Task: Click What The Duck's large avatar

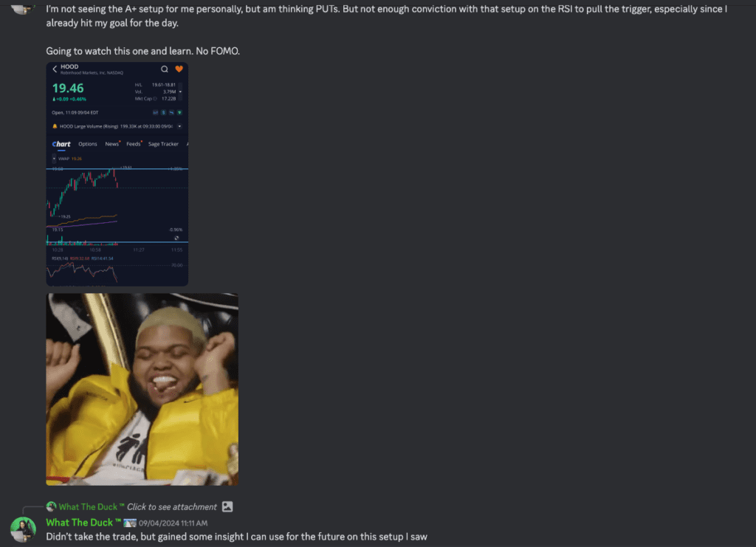Action: (23, 529)
